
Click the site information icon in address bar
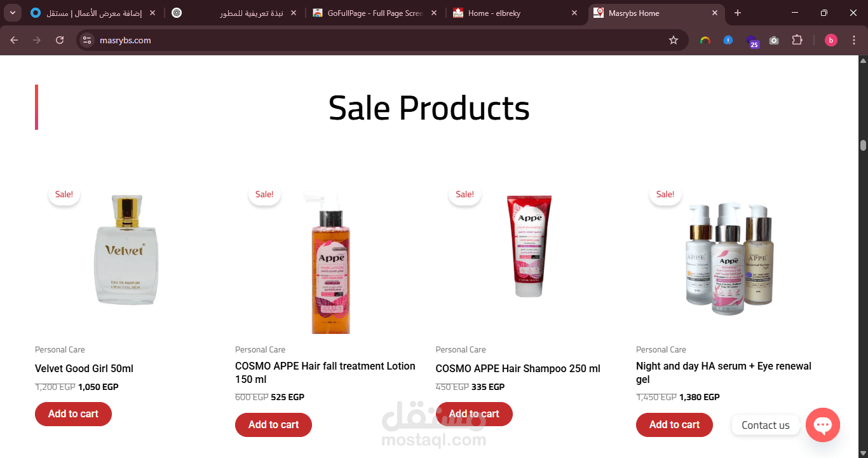tap(88, 40)
